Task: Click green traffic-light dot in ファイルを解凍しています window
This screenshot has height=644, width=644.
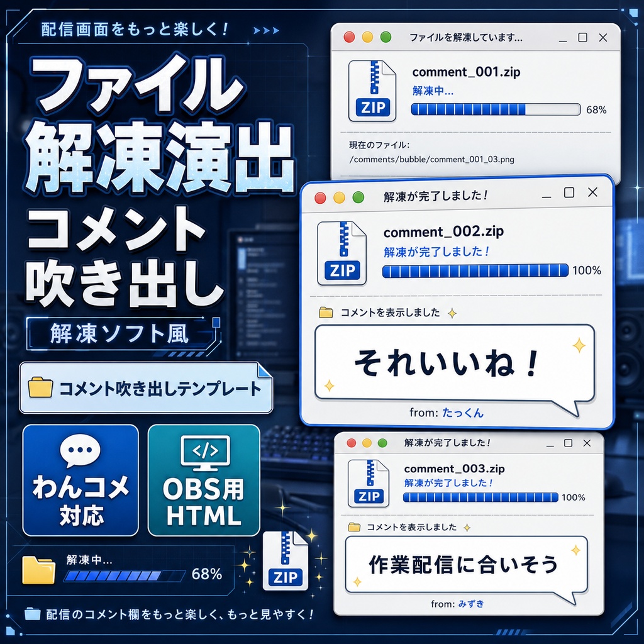Action: pos(386,37)
